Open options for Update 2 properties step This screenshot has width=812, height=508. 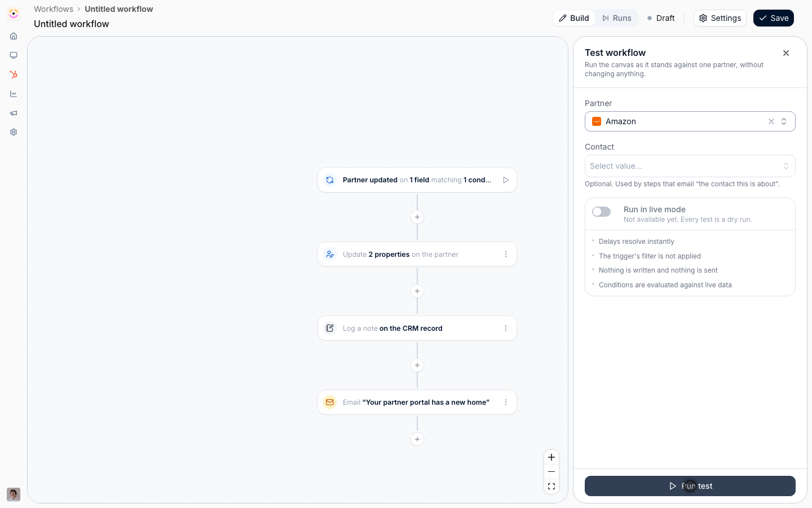(x=506, y=255)
